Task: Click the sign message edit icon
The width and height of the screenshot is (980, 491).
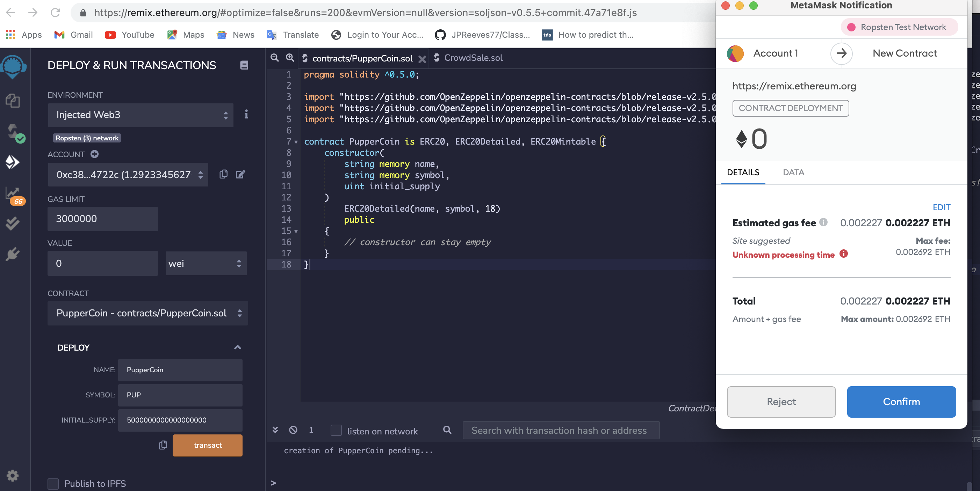Action: point(240,174)
